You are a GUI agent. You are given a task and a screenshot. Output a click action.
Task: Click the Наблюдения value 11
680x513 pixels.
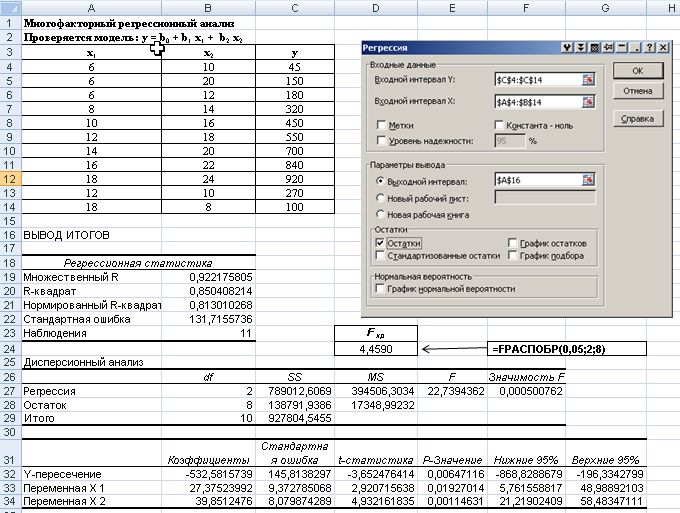[208, 333]
